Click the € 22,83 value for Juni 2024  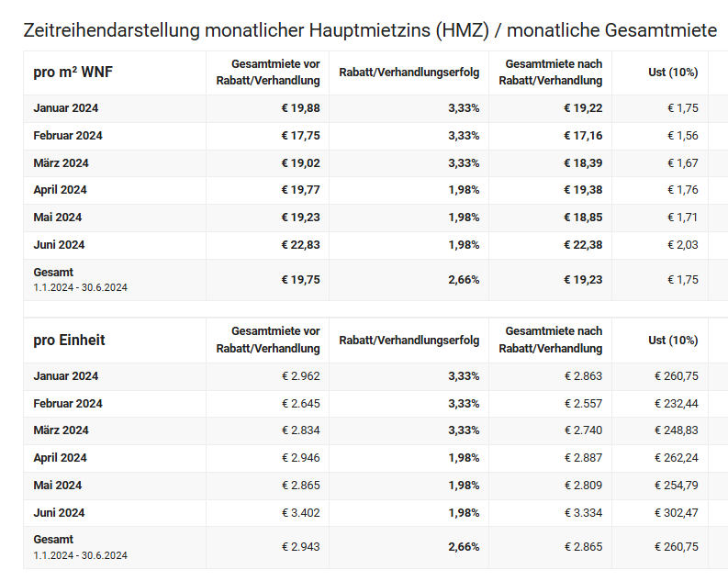pyautogui.click(x=300, y=244)
